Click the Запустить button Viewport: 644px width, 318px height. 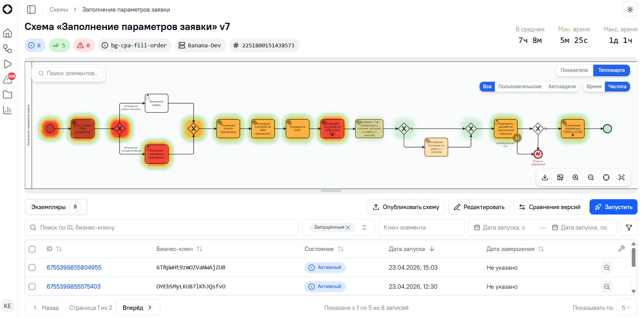click(x=613, y=207)
